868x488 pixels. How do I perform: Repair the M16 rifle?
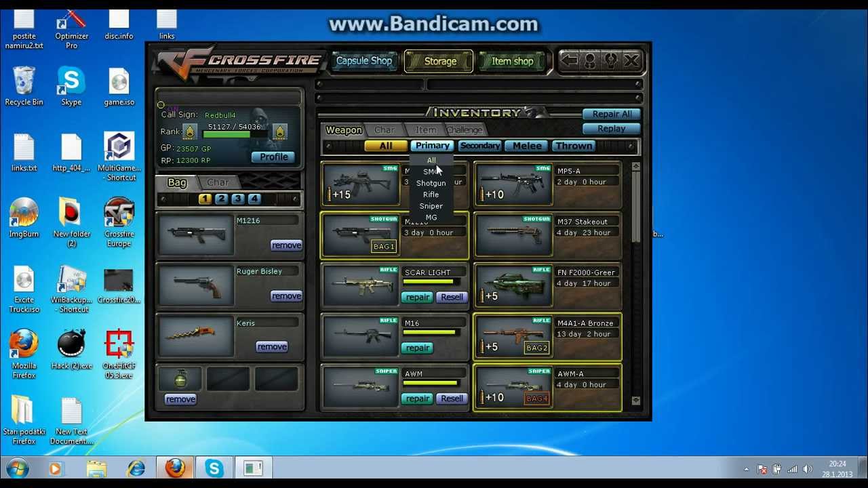click(418, 348)
